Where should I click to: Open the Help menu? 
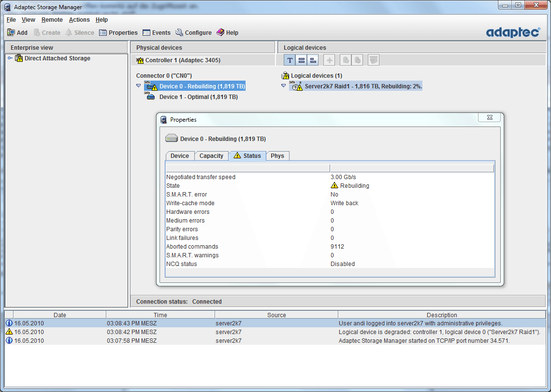point(101,20)
